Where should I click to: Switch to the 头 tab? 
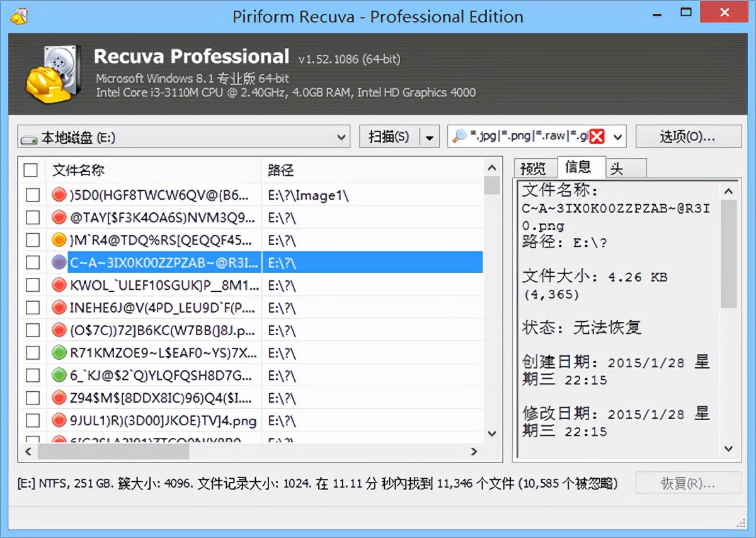point(626,168)
